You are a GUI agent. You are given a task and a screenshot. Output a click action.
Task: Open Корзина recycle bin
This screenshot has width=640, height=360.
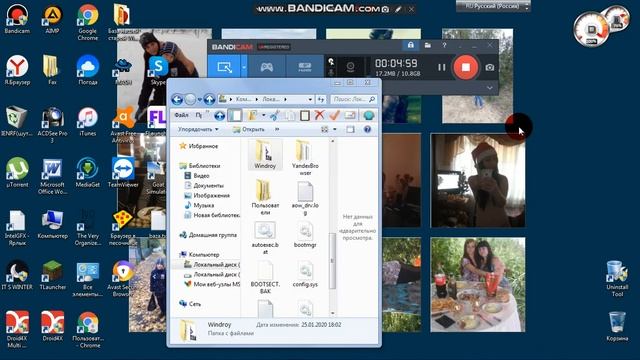click(x=617, y=326)
